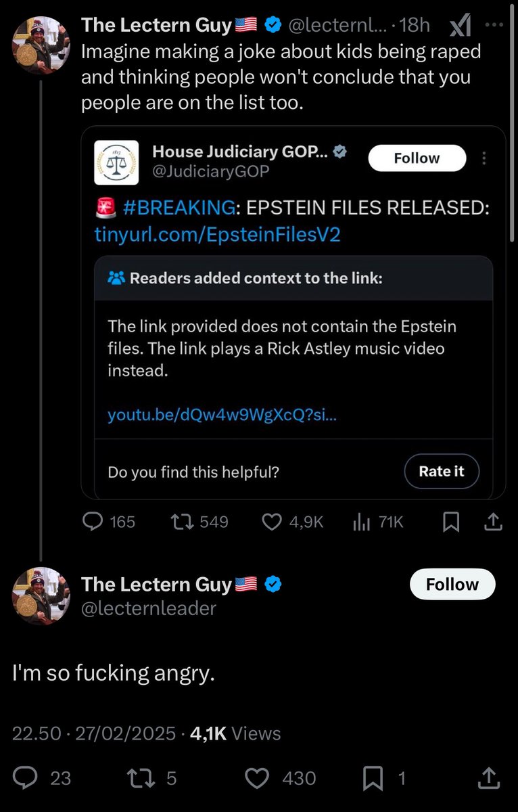Open the youtu.be context note link
This screenshot has height=812, width=518.
click(x=222, y=415)
